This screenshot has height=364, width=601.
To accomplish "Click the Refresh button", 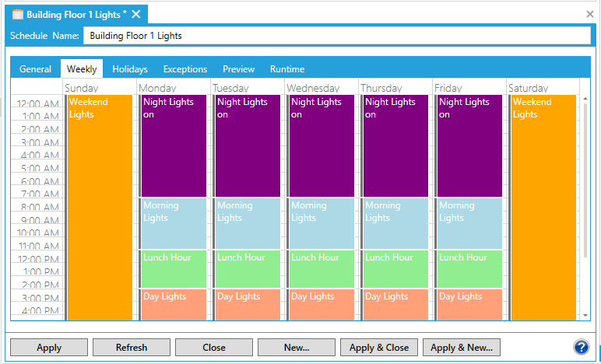I will pyautogui.click(x=132, y=348).
